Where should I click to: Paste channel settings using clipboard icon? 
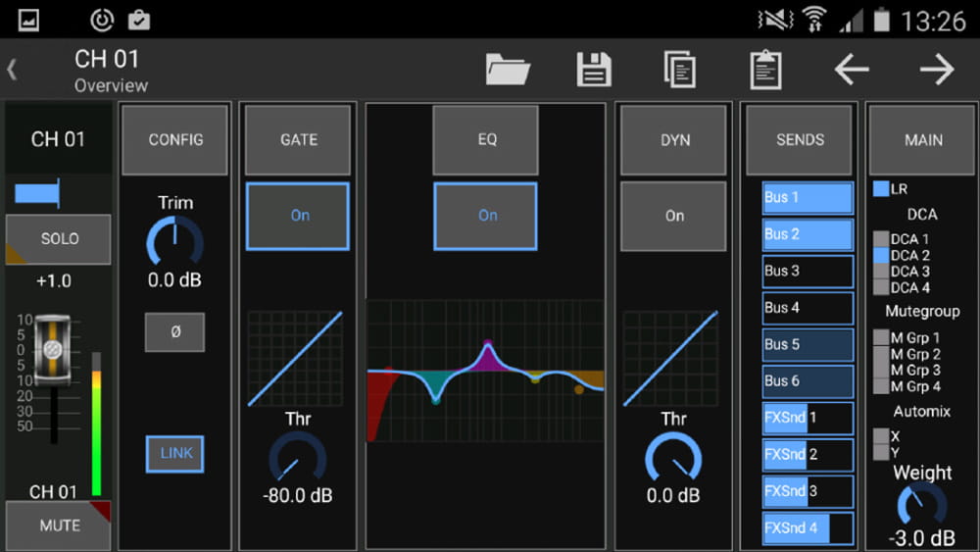point(765,70)
